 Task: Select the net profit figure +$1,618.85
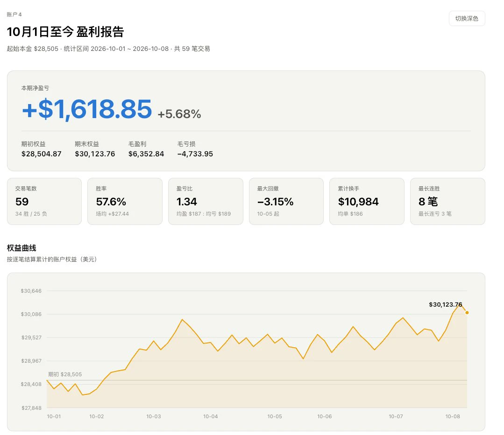[87, 109]
